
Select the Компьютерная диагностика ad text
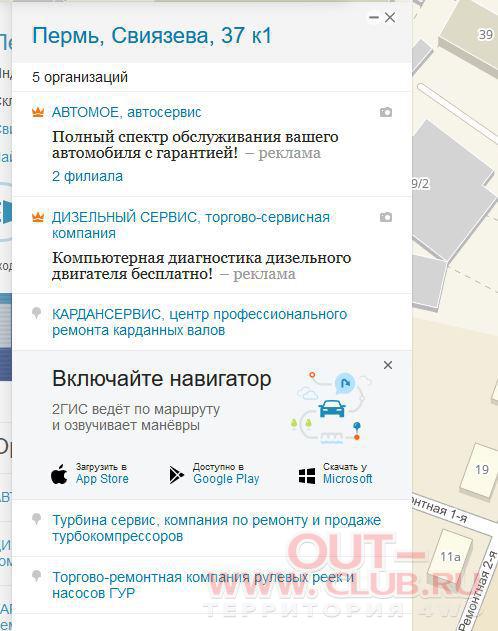(201, 266)
